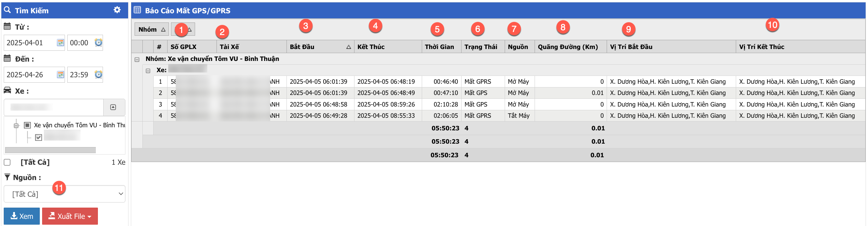
Task: Sort by Nguồn column header
Action: pos(520,47)
